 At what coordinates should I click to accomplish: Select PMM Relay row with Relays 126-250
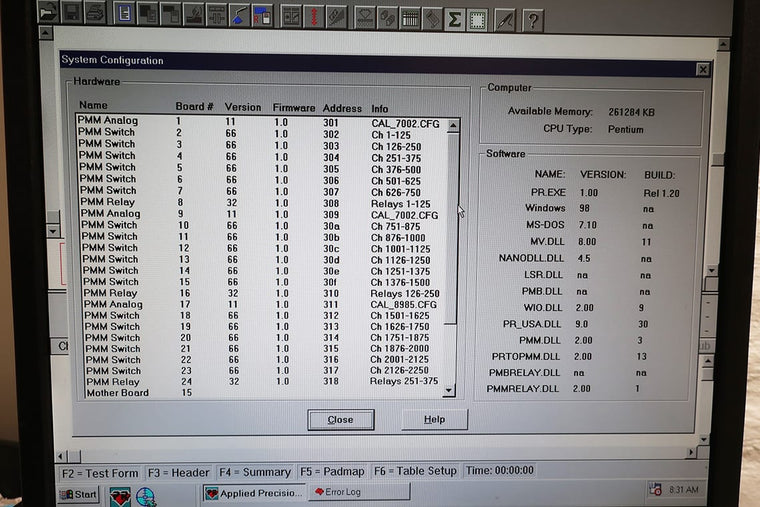click(264, 293)
